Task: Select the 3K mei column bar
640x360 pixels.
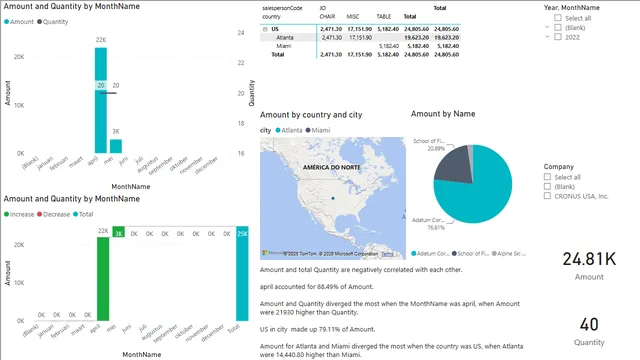Action: (116, 146)
